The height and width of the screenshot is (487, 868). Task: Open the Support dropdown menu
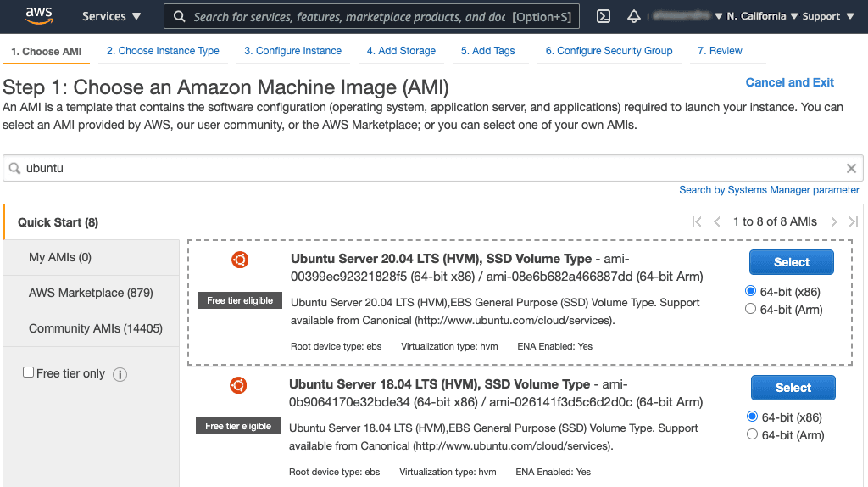[827, 16]
